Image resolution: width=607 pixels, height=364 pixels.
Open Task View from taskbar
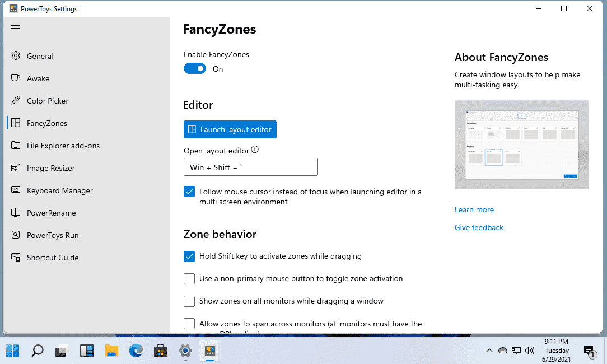tap(62, 351)
